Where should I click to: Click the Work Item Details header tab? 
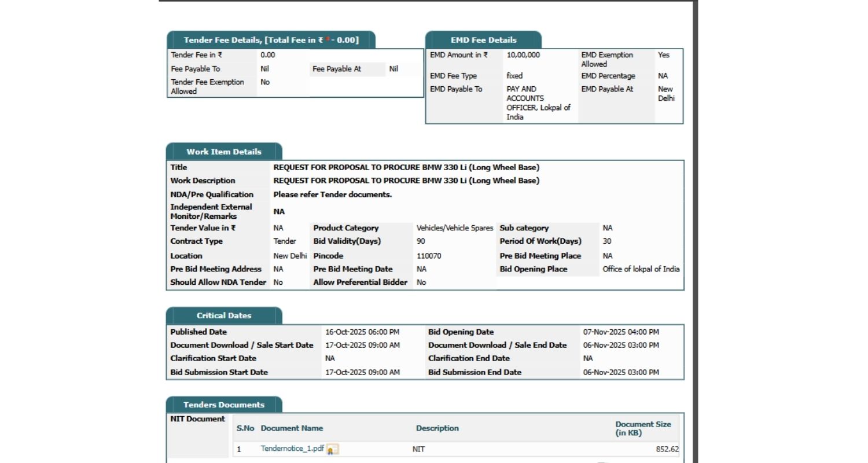(224, 152)
